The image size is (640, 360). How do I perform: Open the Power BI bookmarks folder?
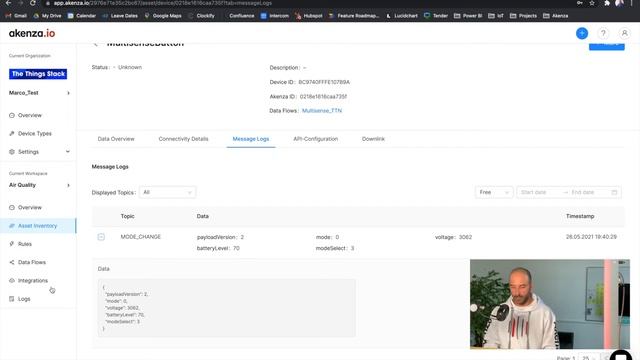click(468, 16)
